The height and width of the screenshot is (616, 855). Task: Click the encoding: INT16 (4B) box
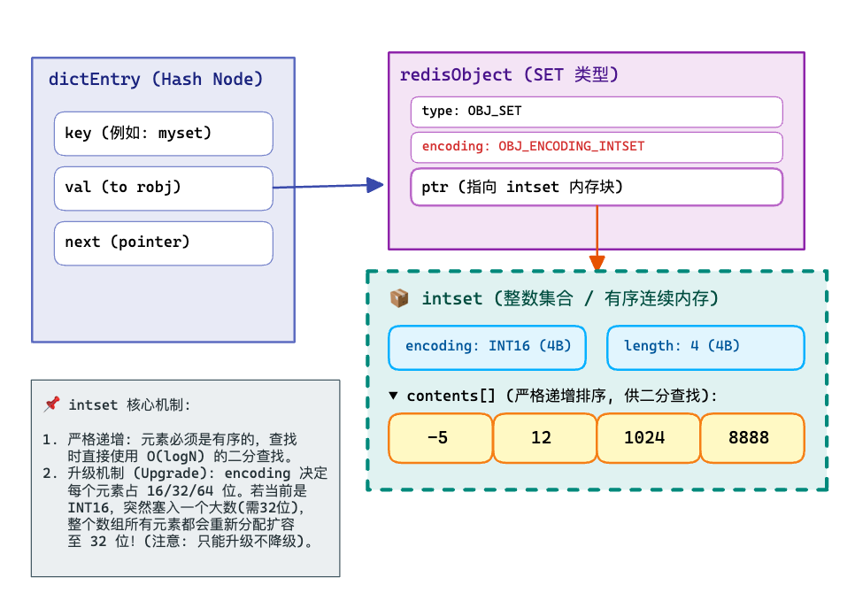click(x=487, y=347)
